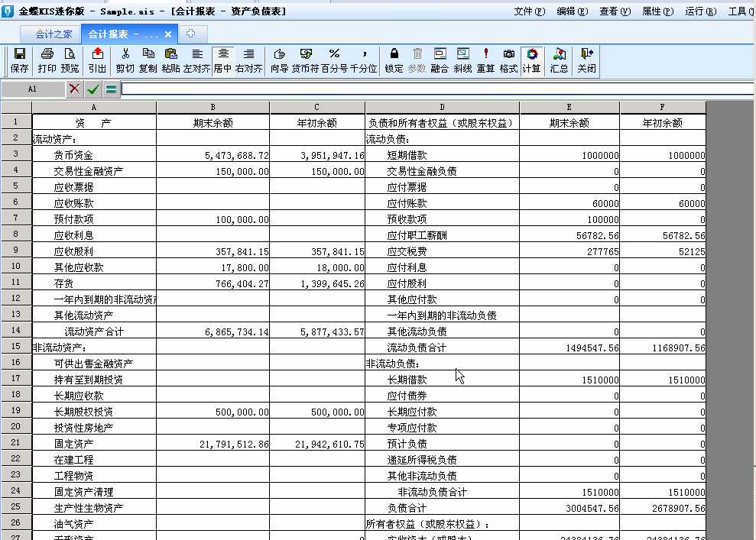Open 预览 print preview

click(x=70, y=60)
